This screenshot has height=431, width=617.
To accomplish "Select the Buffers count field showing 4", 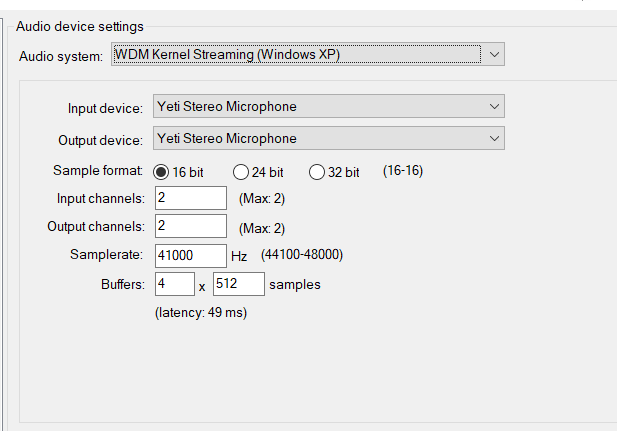I will point(173,284).
